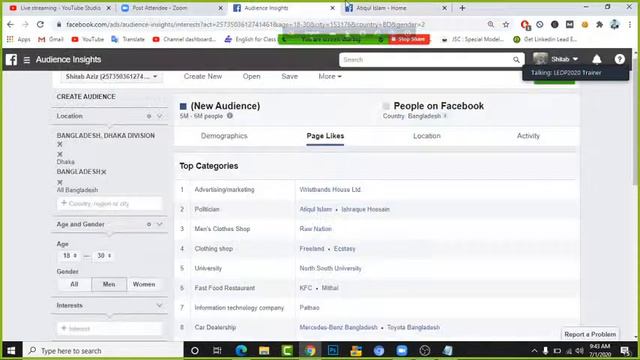Switch to Atiqul Islam - Home browser tab
Image resolution: width=640 pixels, height=360 pixels.
pyautogui.click(x=394, y=8)
